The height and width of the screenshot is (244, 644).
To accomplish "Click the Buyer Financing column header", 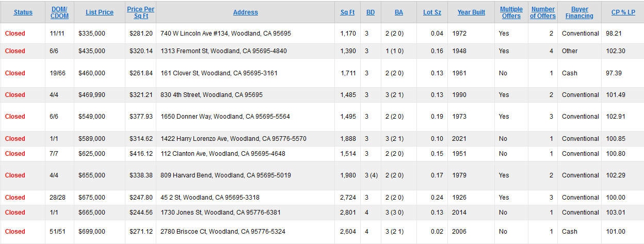I will [579, 12].
